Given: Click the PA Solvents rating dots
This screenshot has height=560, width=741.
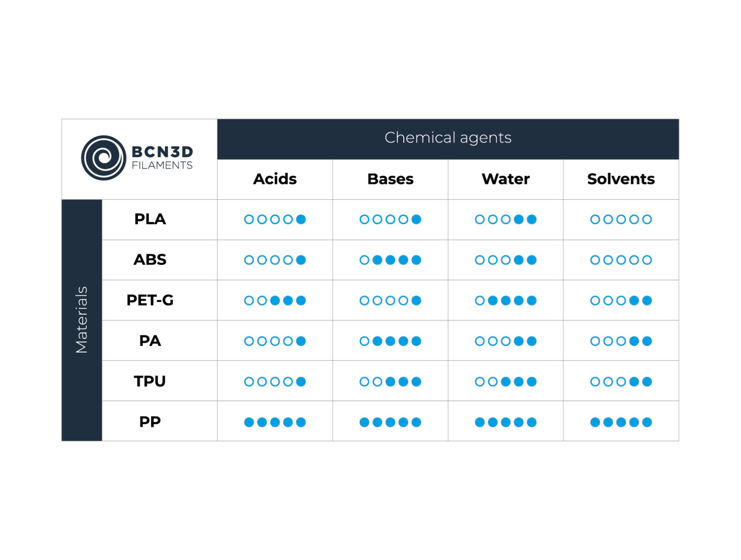Looking at the screenshot, I should click(x=621, y=341).
